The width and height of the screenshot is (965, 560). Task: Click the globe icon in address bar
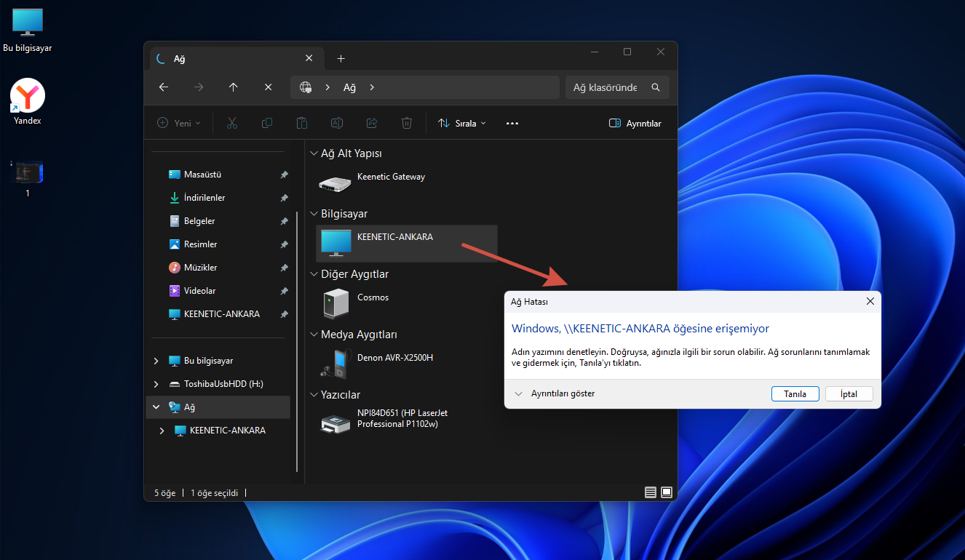click(306, 87)
